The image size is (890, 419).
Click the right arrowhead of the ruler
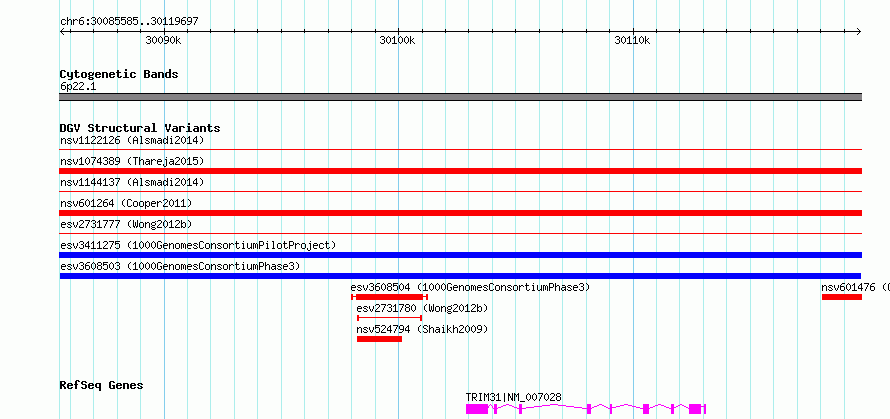coord(859,31)
